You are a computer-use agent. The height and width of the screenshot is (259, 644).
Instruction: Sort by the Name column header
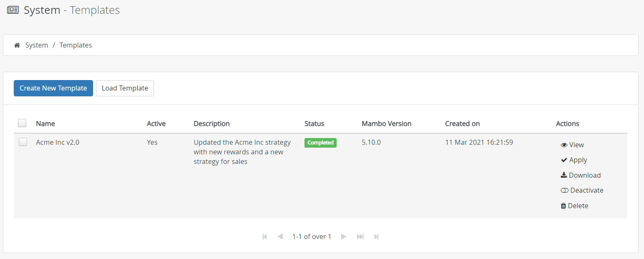point(45,123)
